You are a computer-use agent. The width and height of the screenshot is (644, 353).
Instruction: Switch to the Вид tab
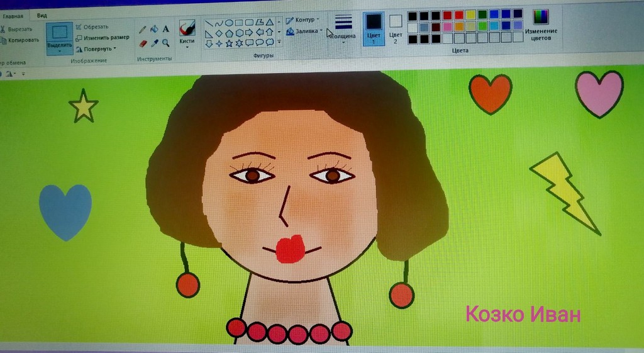tap(42, 15)
